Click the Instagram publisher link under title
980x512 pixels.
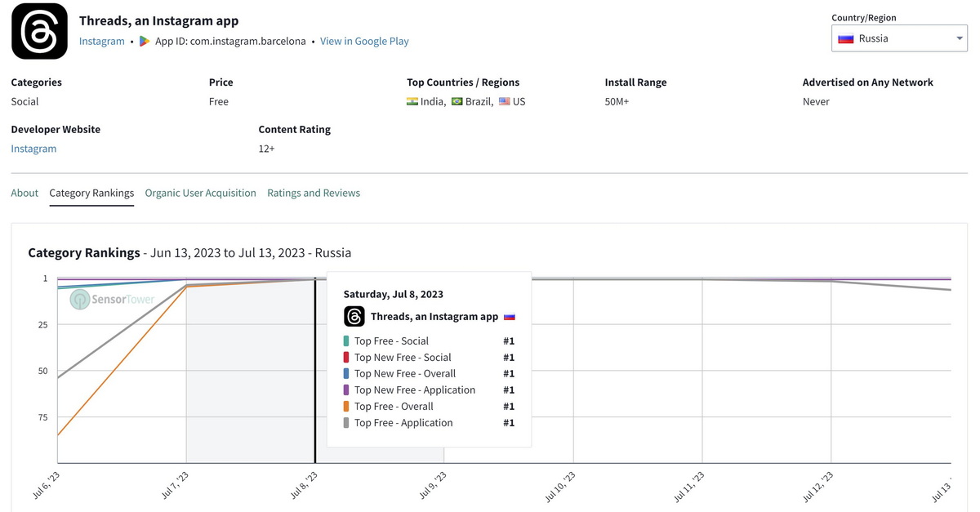(102, 41)
